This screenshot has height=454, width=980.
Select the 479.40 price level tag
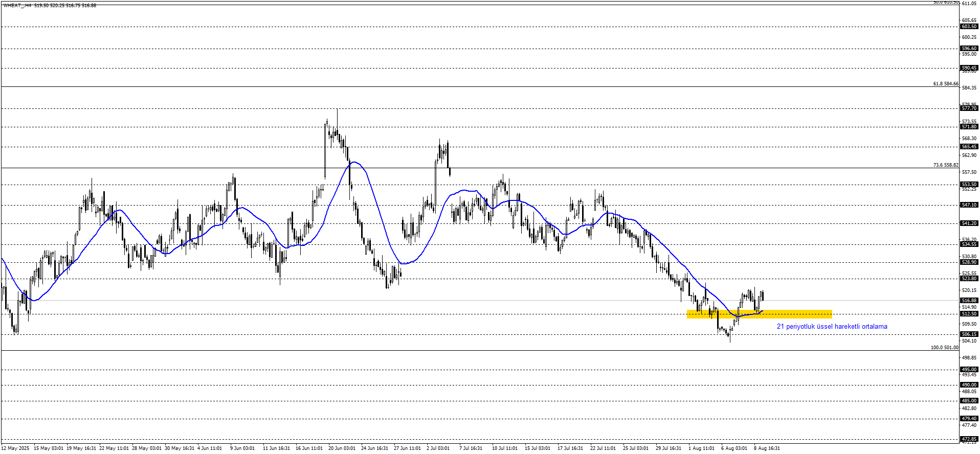[969, 419]
